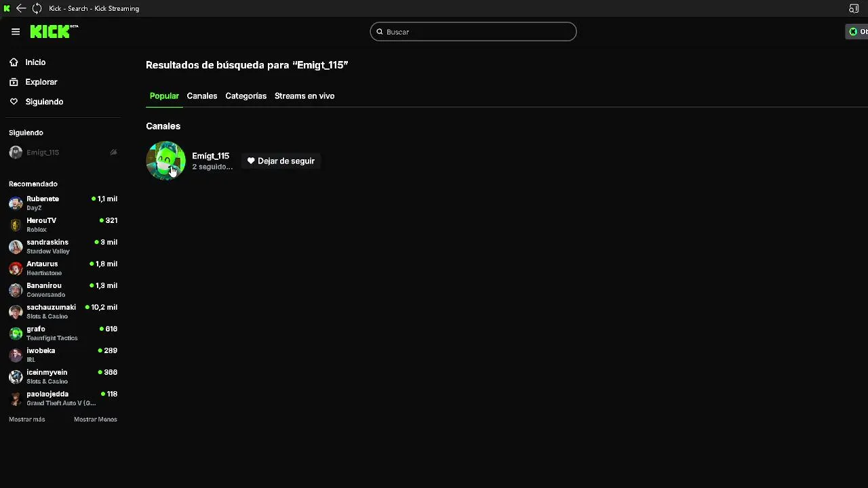This screenshot has width=868, height=488.
Task: Click Rubenete viewer count 1,1 mil
Action: (x=104, y=199)
